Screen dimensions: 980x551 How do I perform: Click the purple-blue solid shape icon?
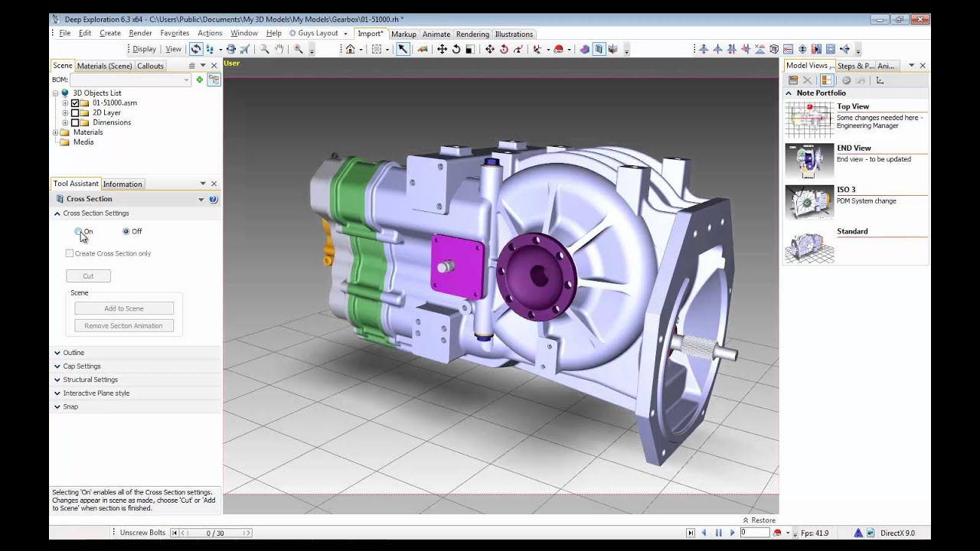584,49
